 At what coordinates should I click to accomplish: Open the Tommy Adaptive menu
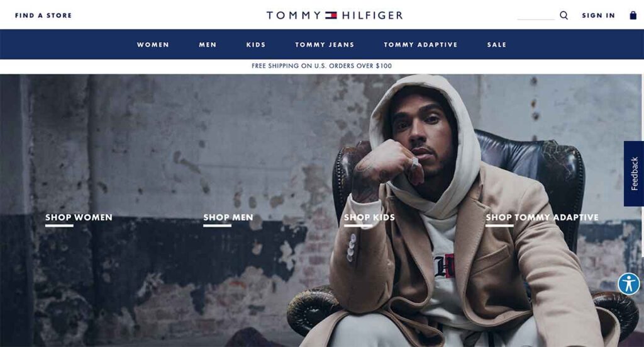pyautogui.click(x=421, y=45)
